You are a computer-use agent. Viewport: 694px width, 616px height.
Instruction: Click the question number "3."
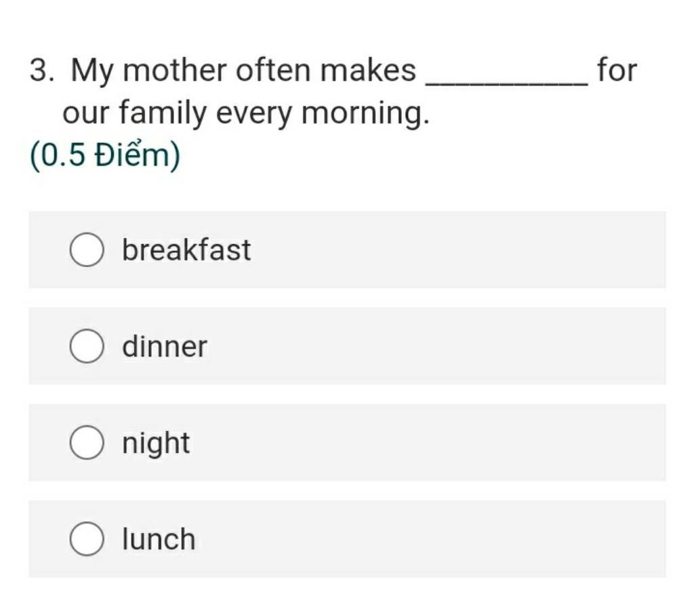pyautogui.click(x=42, y=70)
